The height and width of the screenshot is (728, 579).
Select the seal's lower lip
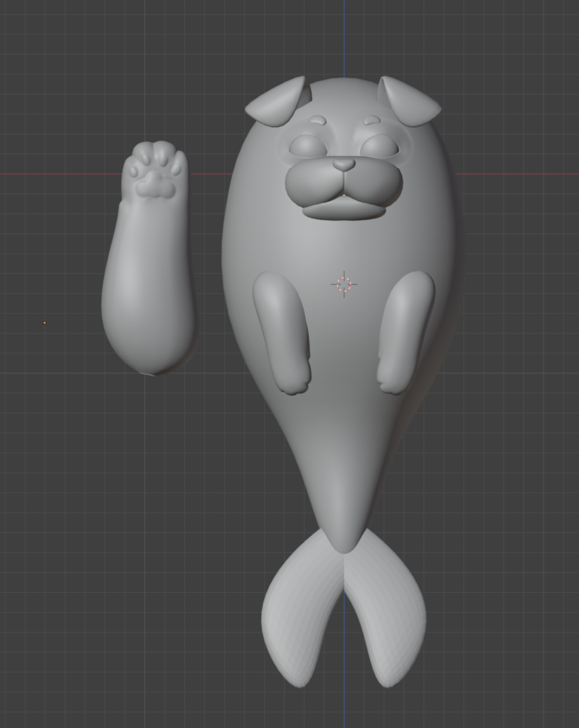pos(344,210)
